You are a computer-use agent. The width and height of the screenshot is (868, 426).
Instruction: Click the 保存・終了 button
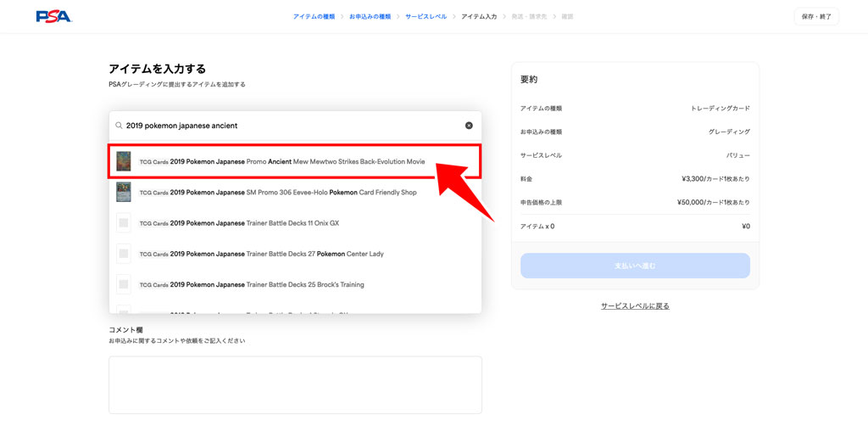(816, 17)
